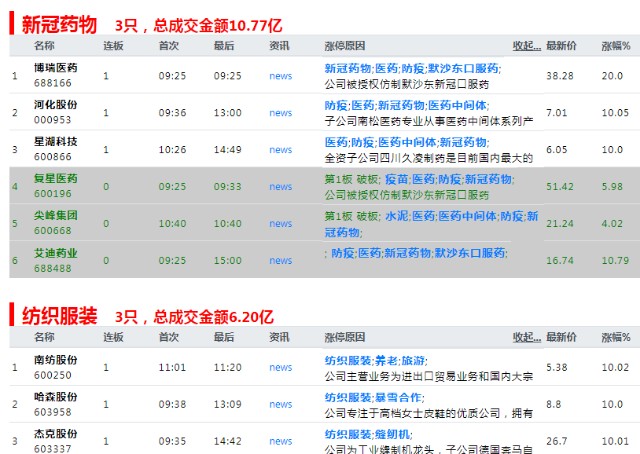Select stock name 杰克股份
640x454 pixels.
(56, 434)
